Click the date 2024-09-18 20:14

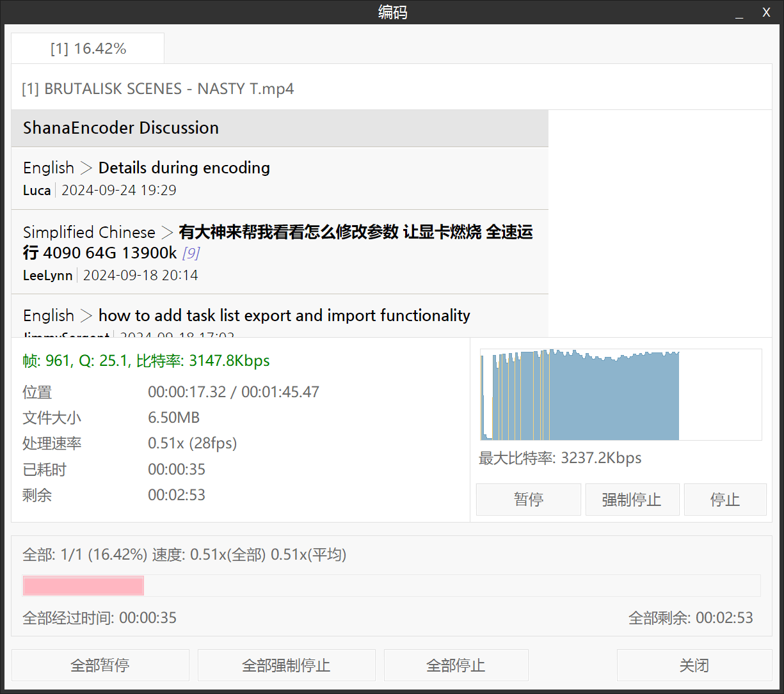tap(141, 275)
